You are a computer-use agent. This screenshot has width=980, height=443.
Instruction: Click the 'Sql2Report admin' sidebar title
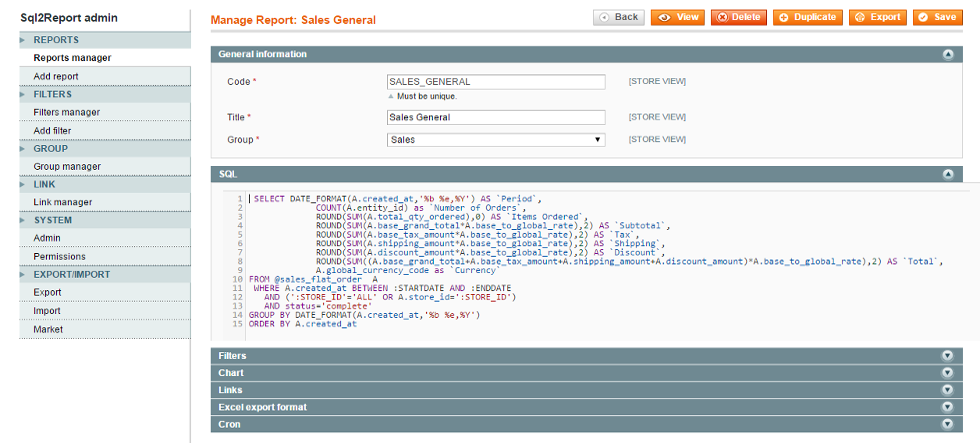[69, 19]
